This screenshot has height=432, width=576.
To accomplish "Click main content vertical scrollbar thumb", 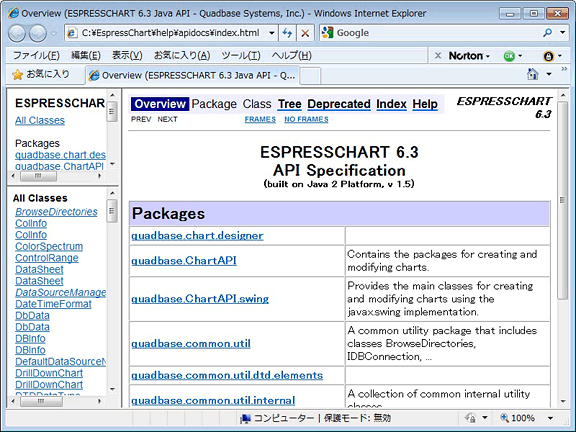I will pyautogui.click(x=562, y=200).
